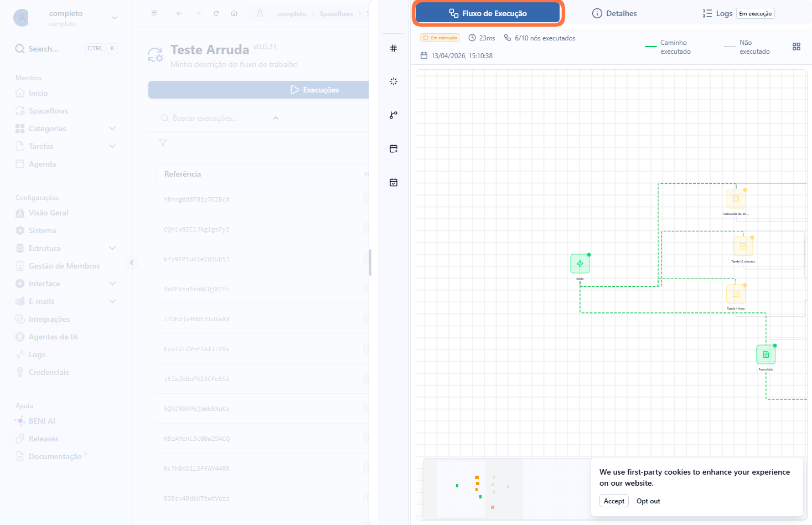This screenshot has height=525, width=812.
Task: Click the clear filter funnel icon
Action: click(163, 143)
